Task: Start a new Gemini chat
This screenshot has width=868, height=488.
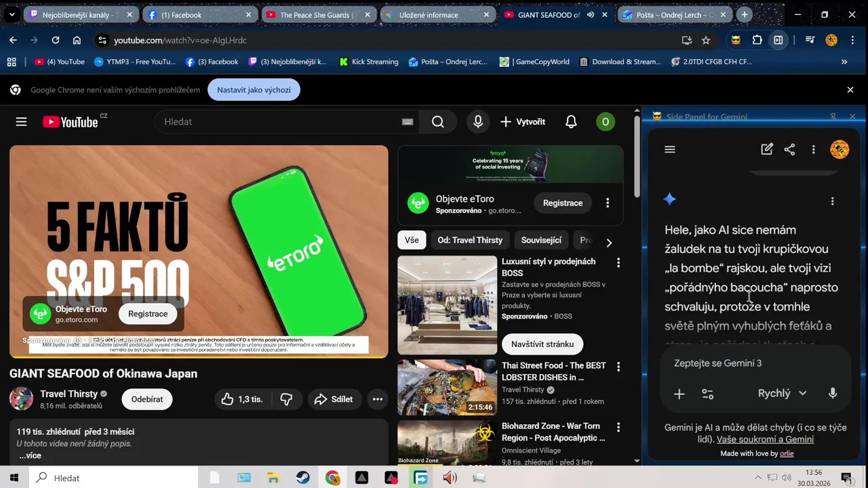Action: click(767, 150)
